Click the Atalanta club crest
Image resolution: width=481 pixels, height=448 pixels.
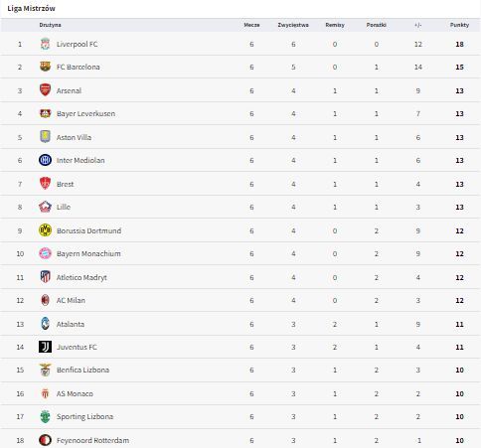[45, 324]
